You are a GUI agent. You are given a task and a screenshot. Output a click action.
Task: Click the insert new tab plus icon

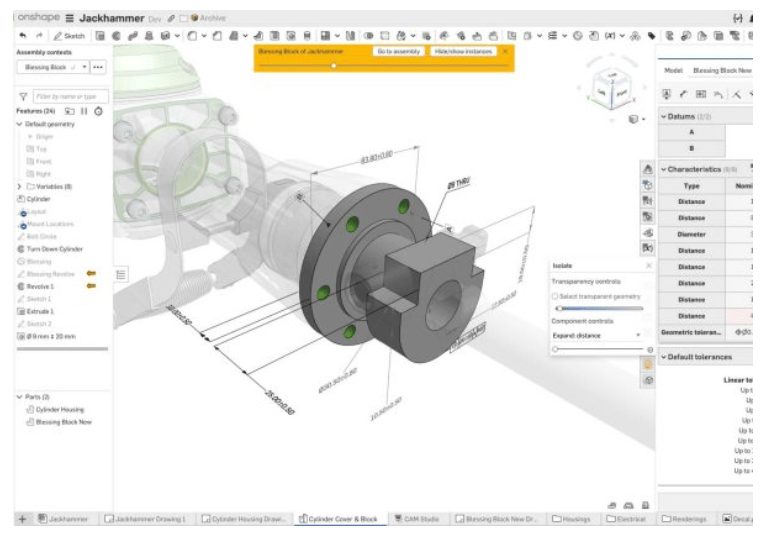tap(22, 519)
